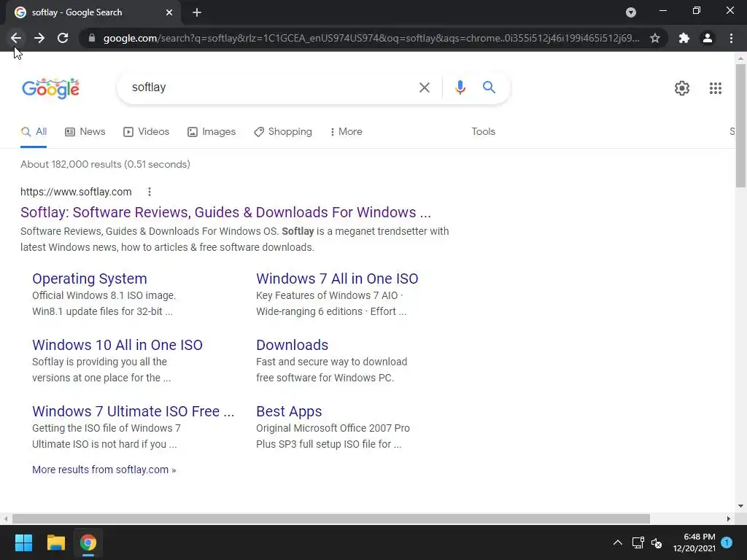Image resolution: width=747 pixels, height=560 pixels.
Task: Open the Softlay: Software Reviews result title
Action: click(x=225, y=212)
